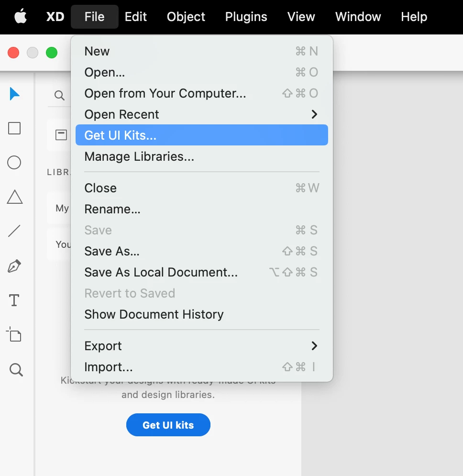Viewport: 463px width, 476px height.
Task: Expand the Export submenu
Action: pos(201,346)
